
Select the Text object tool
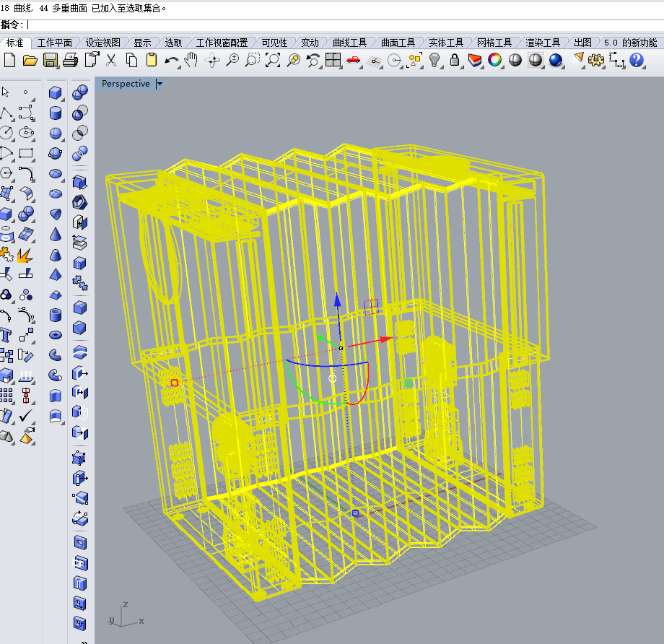(6, 335)
